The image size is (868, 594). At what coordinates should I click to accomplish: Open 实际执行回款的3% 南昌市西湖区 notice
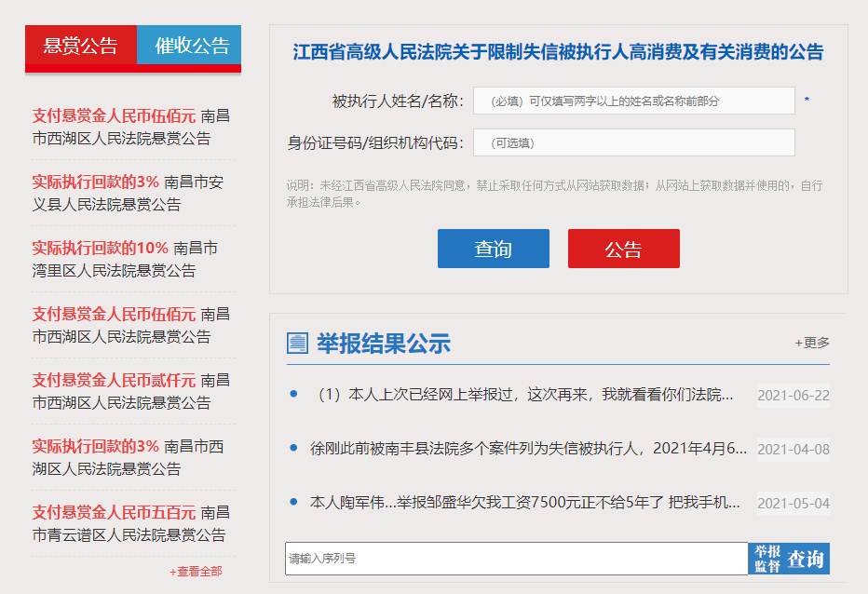tap(128, 457)
